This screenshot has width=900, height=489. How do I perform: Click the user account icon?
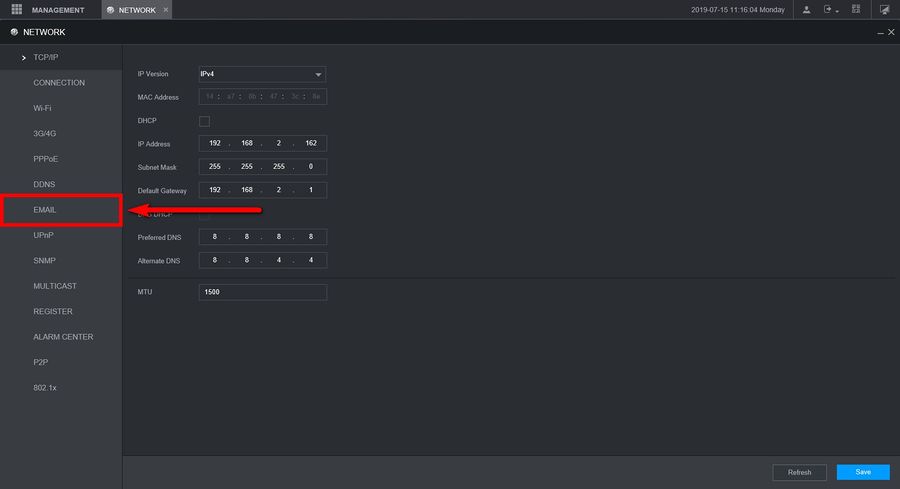click(806, 10)
